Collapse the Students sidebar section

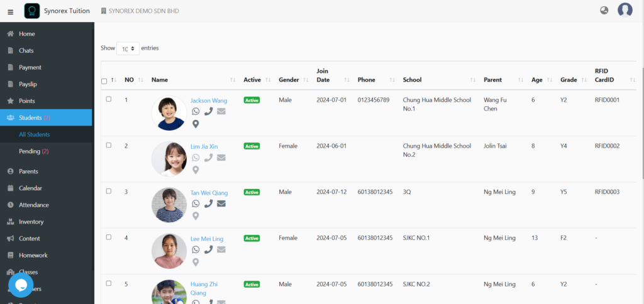(x=46, y=117)
